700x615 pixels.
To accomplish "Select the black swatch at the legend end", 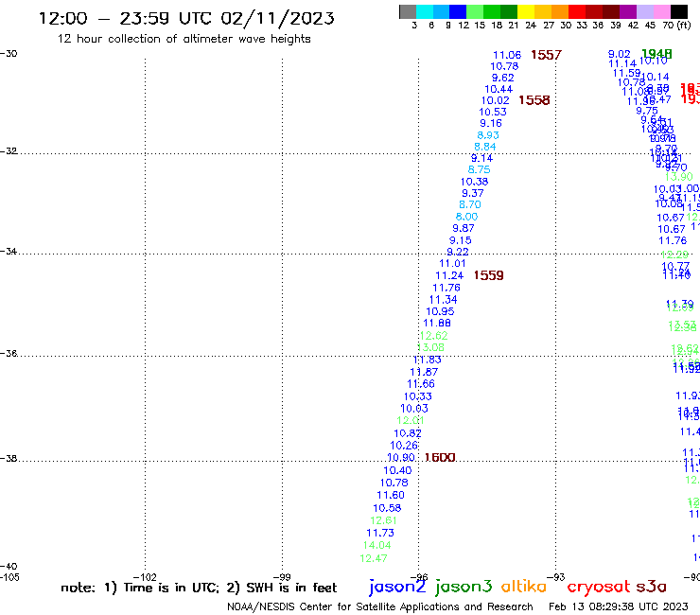I will coord(678,12).
